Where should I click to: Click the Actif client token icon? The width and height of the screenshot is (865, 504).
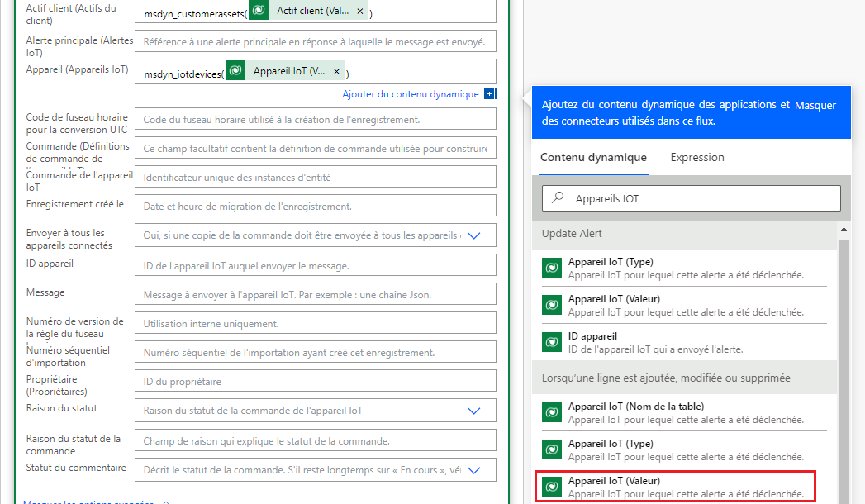(x=259, y=10)
